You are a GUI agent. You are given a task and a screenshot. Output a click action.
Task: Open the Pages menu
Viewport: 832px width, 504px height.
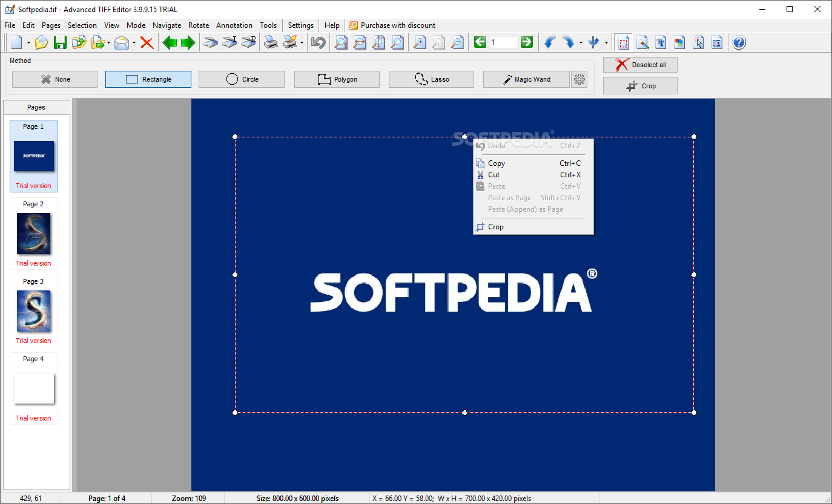click(x=51, y=25)
